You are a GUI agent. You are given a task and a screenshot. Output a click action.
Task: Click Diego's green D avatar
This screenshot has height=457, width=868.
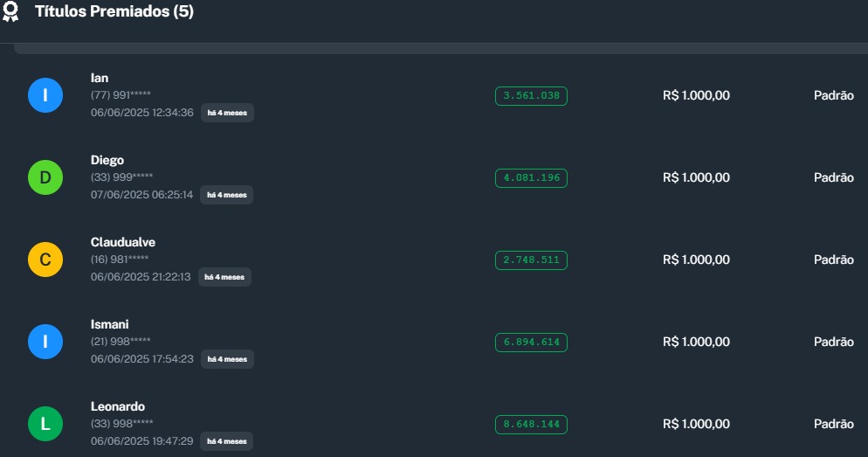click(45, 177)
